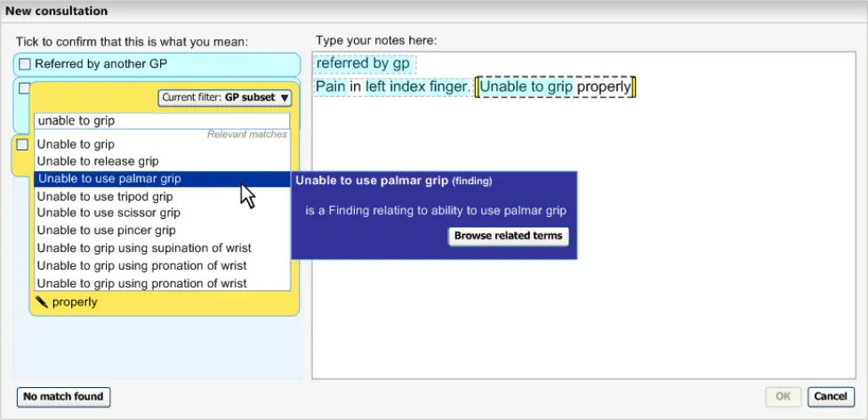Click the 'left index finger' highlighted term
Screen dimensions: 868x420
[416, 87]
